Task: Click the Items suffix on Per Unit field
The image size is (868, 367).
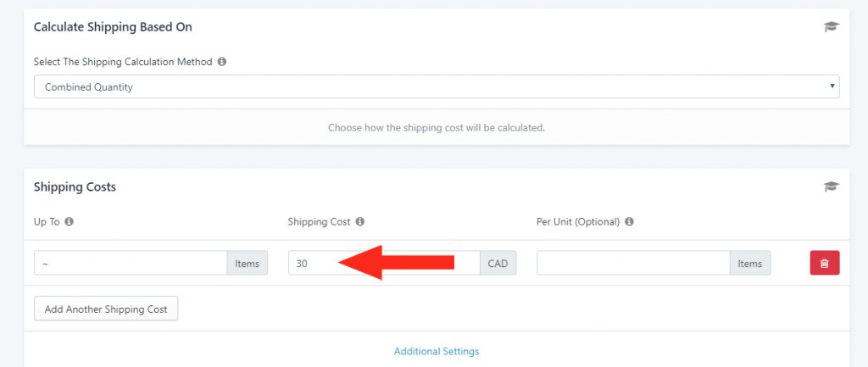Action: (749, 263)
